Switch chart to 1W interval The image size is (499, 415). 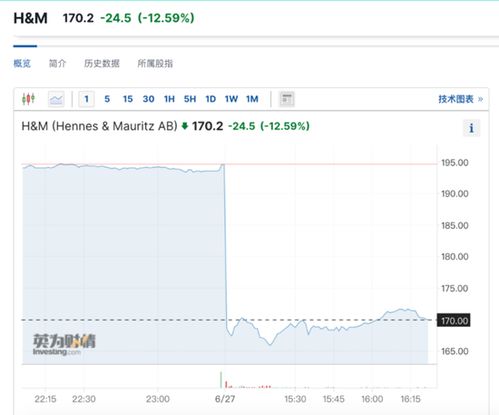click(231, 99)
